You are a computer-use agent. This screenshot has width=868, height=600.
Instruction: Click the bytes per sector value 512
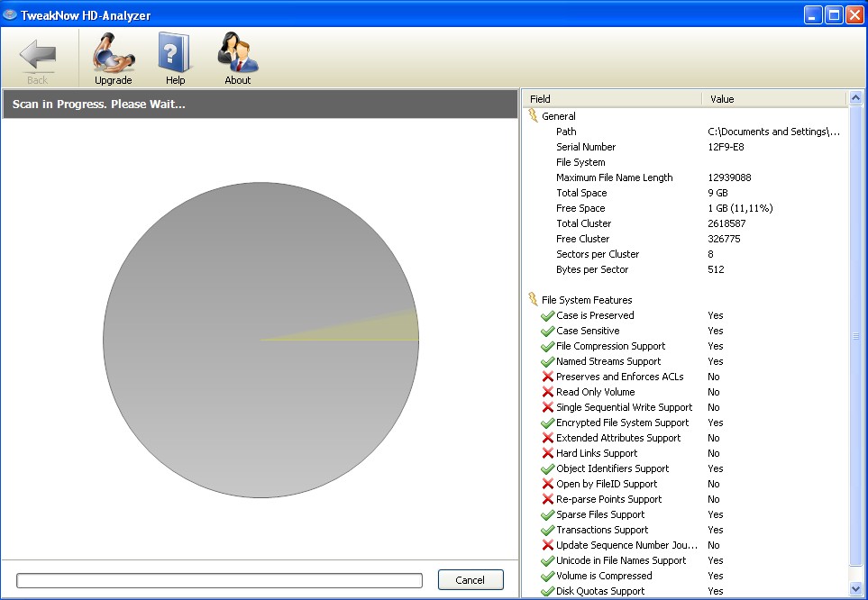pos(716,269)
